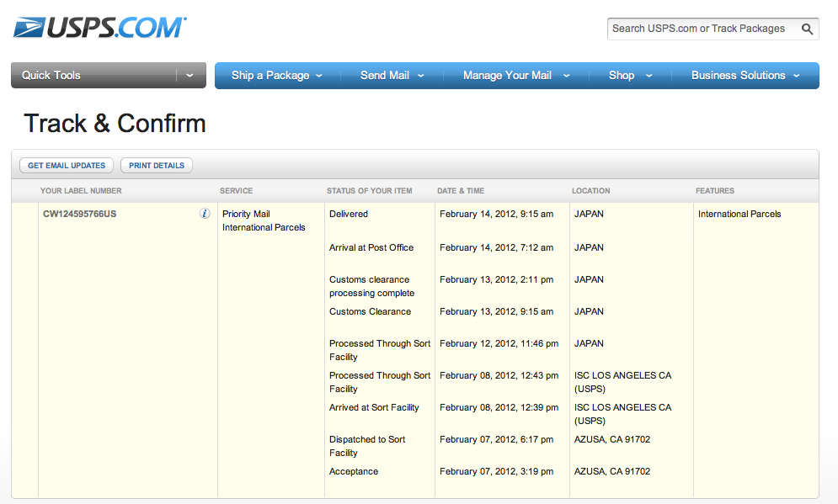Click the Service column header
The width and height of the screenshot is (838, 504).
point(236,191)
